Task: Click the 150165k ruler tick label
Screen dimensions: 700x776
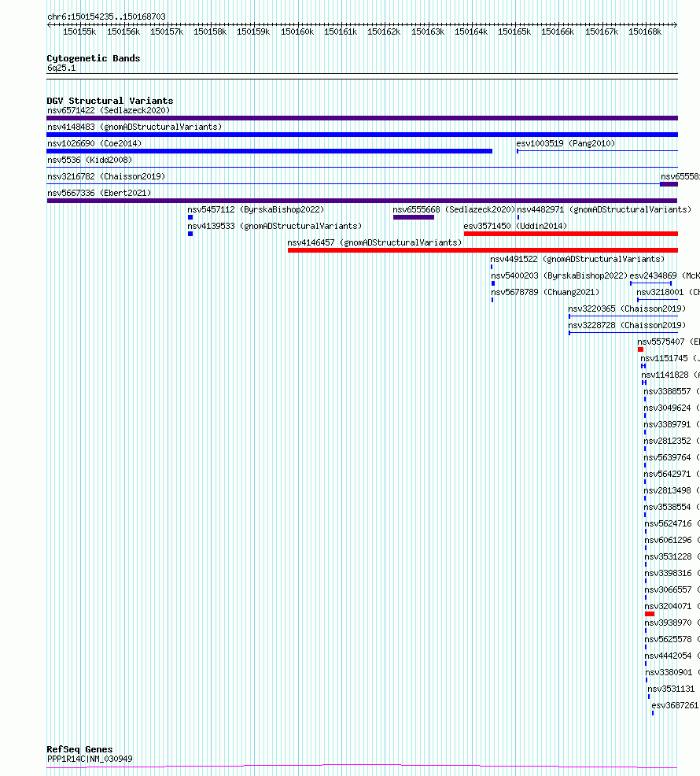Action: pyautogui.click(x=514, y=31)
